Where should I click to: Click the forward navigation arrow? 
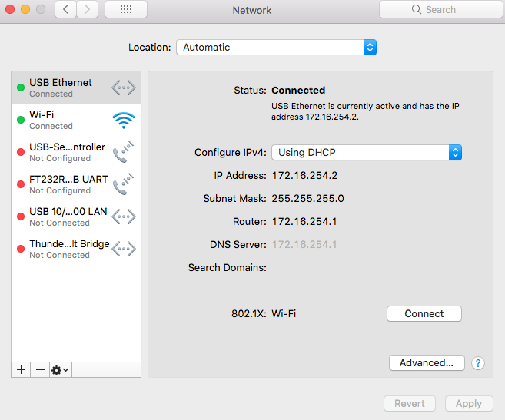(x=87, y=9)
